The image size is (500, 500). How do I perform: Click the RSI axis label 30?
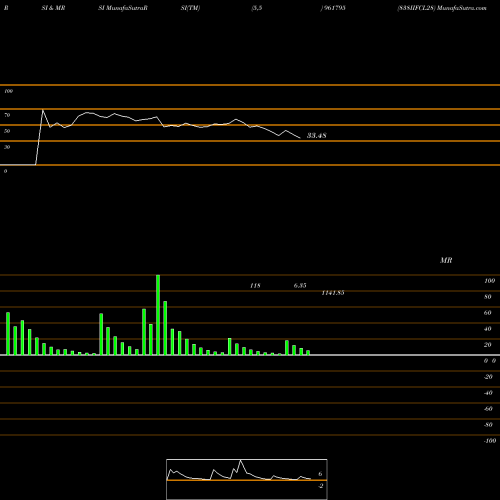point(7,147)
